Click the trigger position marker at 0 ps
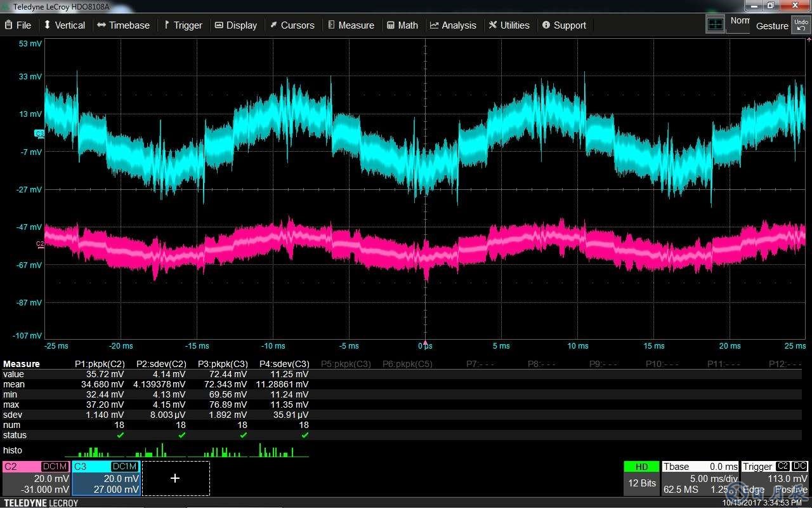812x508 pixels. point(425,343)
